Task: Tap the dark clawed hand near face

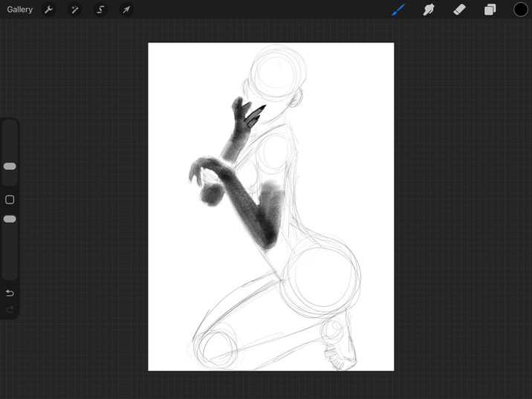Action: [x=244, y=119]
